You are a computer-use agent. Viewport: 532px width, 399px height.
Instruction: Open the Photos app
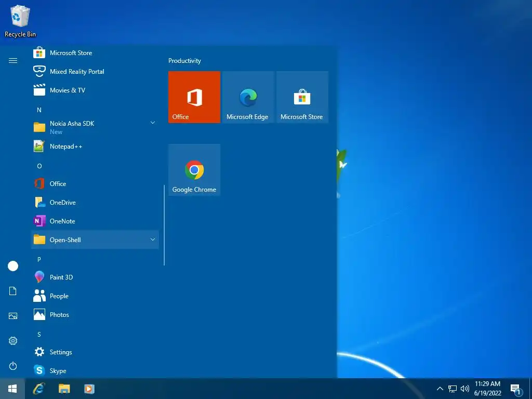click(x=95, y=314)
